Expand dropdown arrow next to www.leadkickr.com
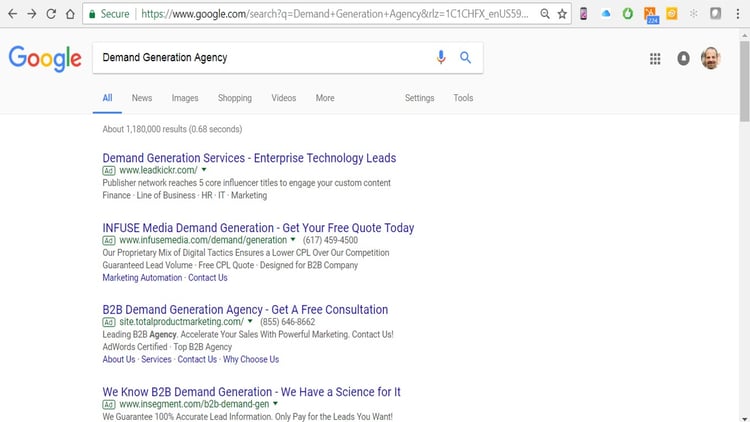The image size is (750, 422). pos(204,170)
